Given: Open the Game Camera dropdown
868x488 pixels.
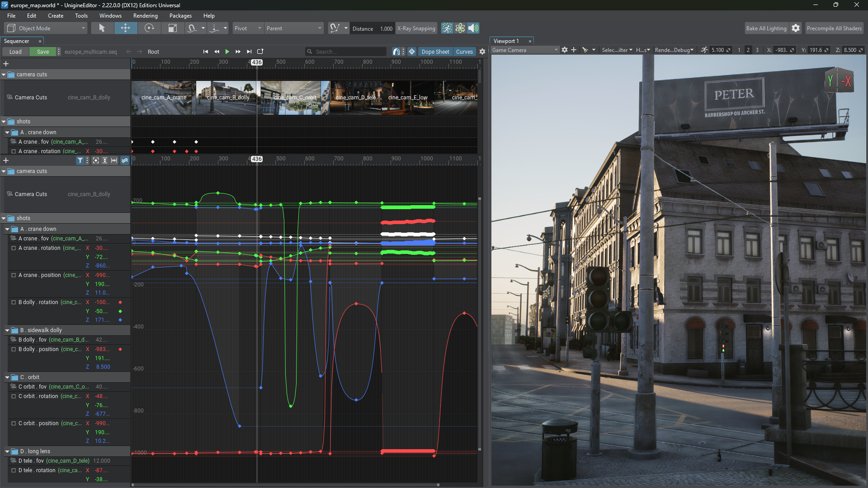Looking at the screenshot, I should pos(525,50).
